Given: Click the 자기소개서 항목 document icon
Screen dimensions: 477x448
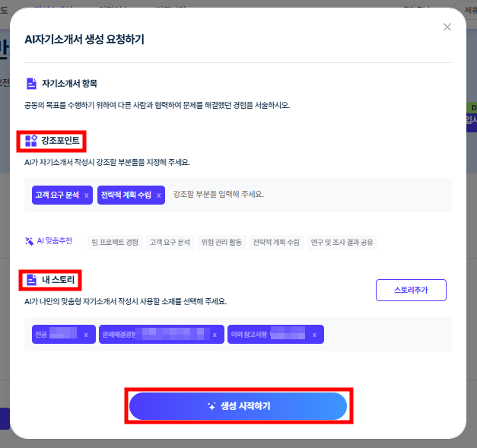Looking at the screenshot, I should tap(31, 84).
